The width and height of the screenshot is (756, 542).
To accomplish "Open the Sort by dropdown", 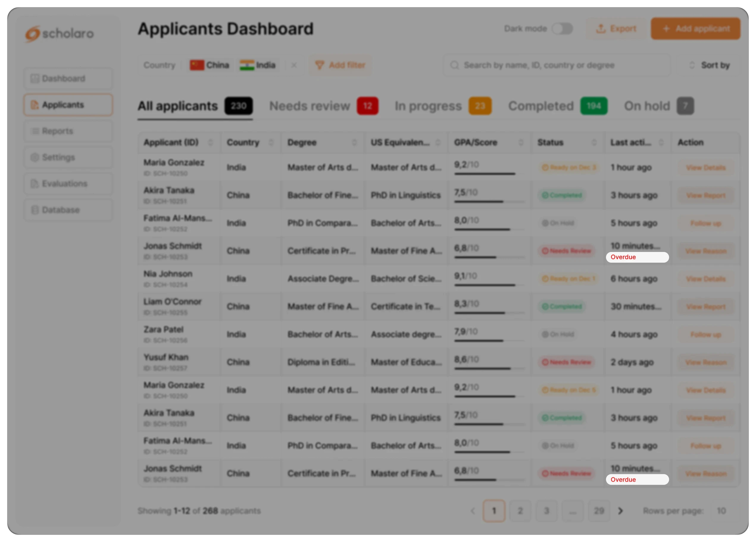I will (710, 65).
